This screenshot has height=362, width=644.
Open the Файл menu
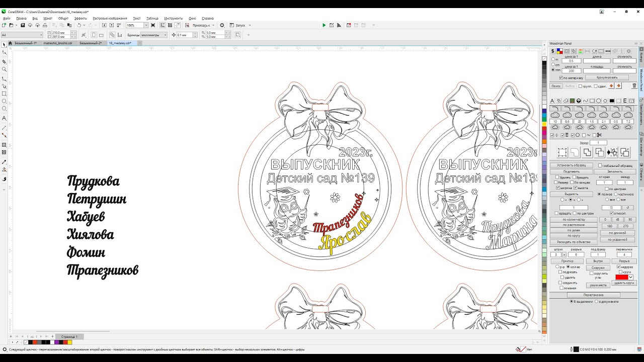point(7,18)
